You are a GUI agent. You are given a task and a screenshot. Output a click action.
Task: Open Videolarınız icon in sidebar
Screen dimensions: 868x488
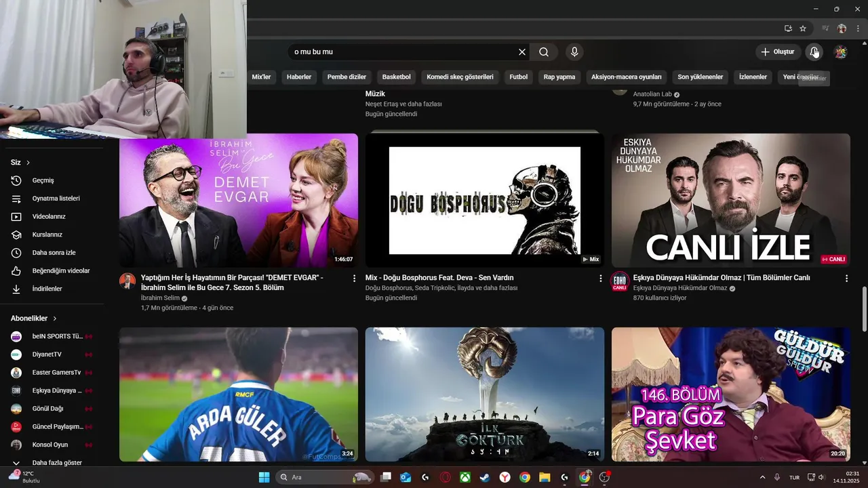click(x=16, y=217)
